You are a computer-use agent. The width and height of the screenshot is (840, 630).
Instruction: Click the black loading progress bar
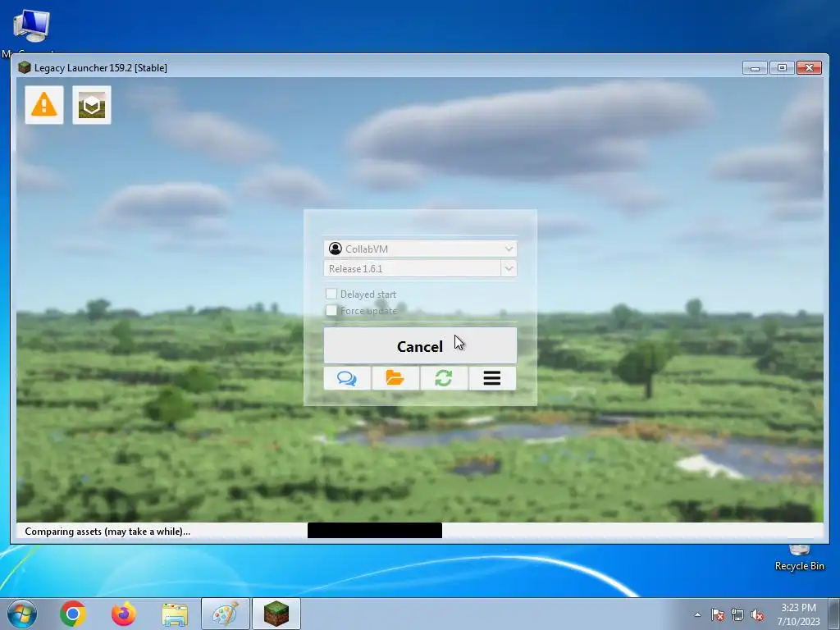[374, 531]
